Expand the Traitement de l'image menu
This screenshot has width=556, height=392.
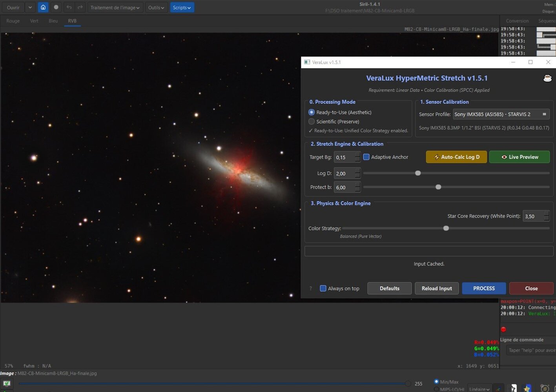pos(115,7)
